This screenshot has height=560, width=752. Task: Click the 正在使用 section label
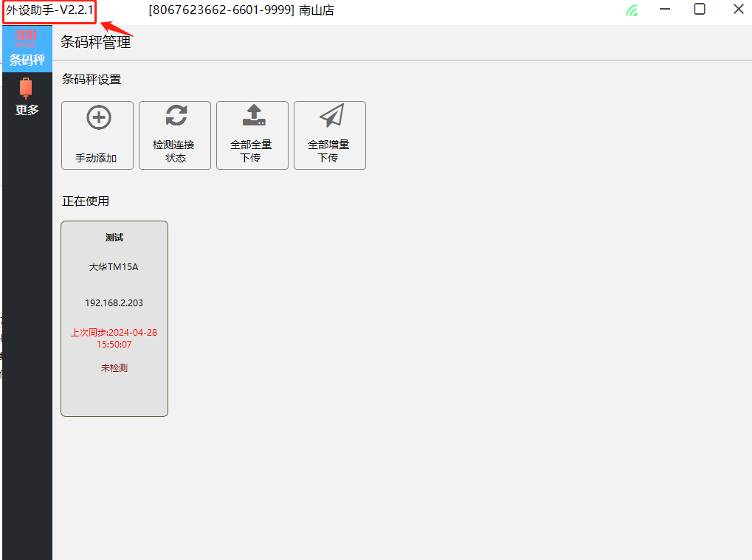pyautogui.click(x=86, y=201)
